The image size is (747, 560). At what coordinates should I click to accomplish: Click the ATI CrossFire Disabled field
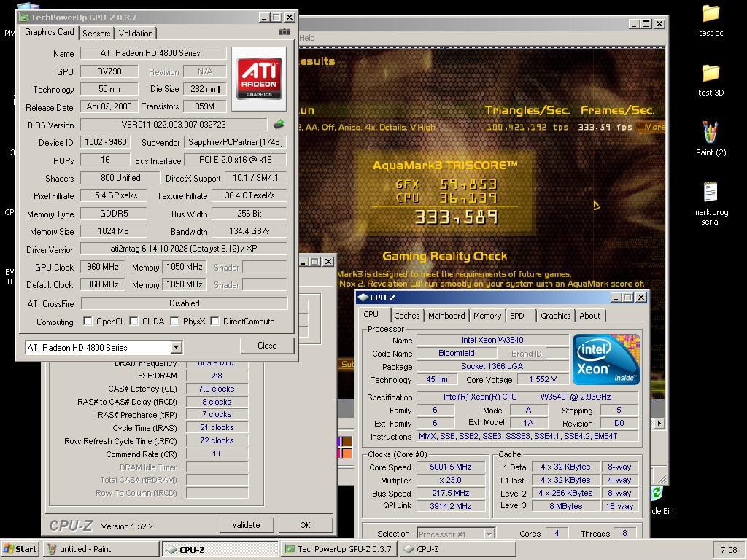184,303
